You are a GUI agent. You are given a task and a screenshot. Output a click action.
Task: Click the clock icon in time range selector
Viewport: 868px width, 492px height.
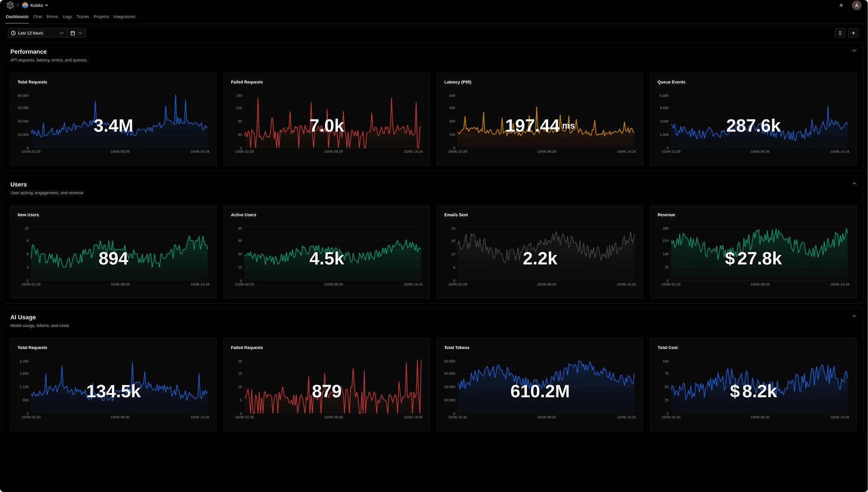(x=13, y=33)
